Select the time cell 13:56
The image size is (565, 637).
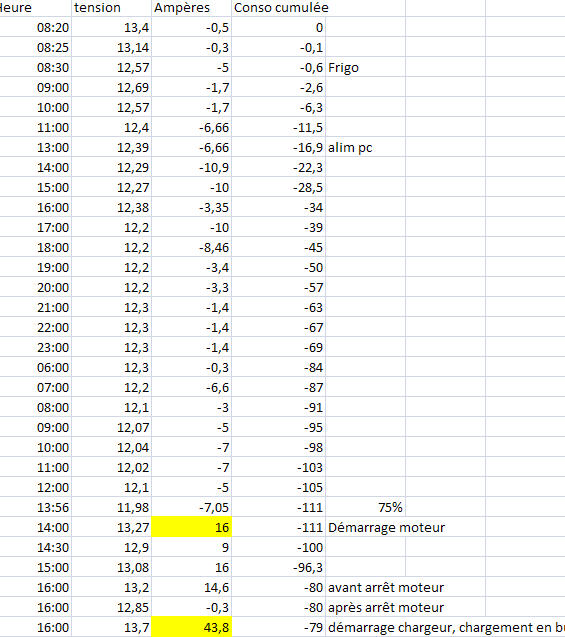35,507
